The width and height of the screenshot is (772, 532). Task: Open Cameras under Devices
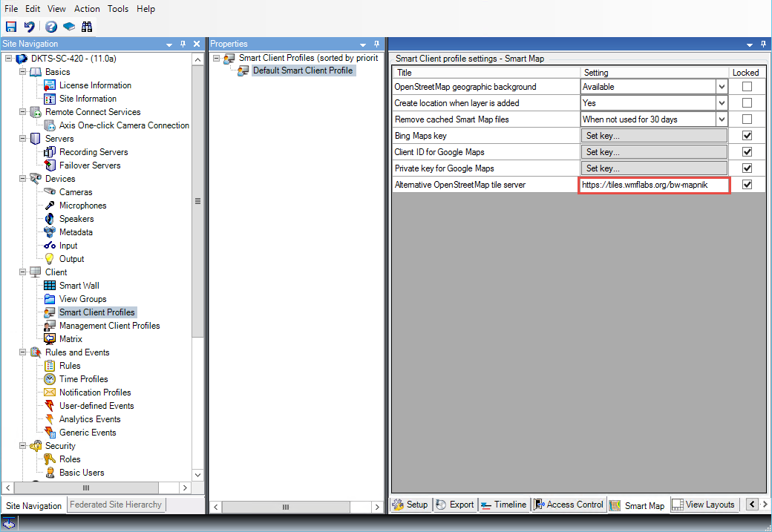pos(76,192)
